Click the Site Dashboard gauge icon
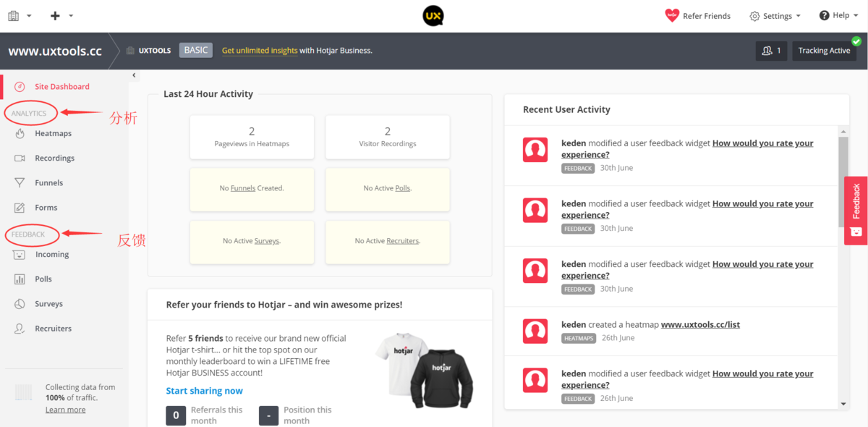This screenshot has height=427, width=868. pos(20,87)
